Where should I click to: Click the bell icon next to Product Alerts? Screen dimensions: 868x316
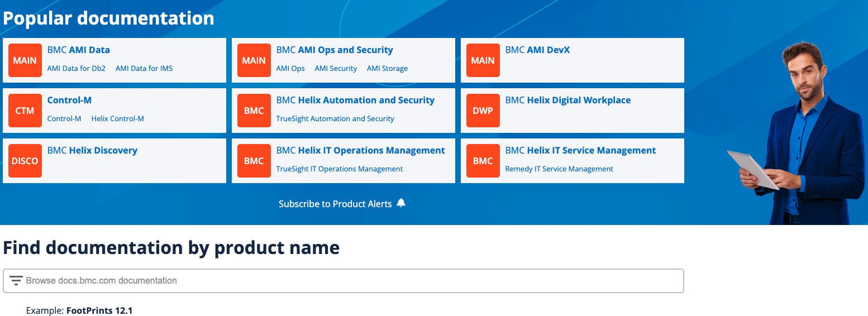[401, 203]
